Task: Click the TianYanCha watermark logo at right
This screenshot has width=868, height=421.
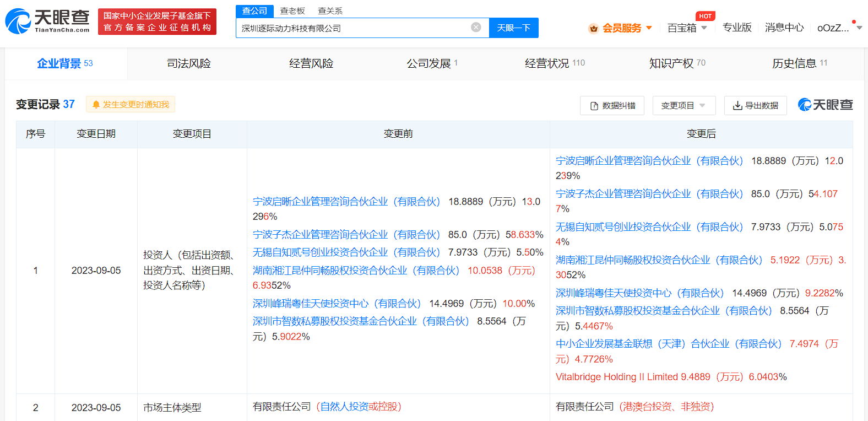Action: coord(825,105)
